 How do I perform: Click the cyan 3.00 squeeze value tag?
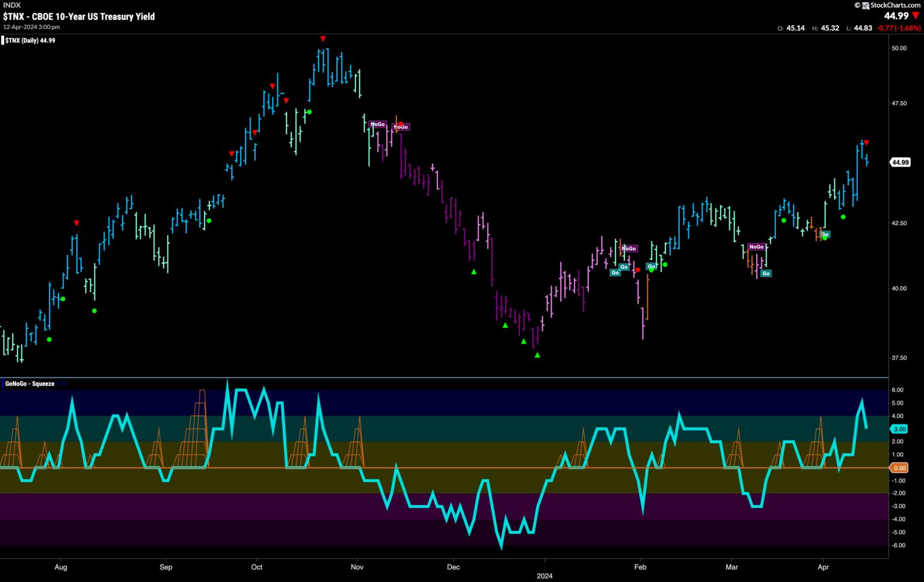[x=899, y=429]
